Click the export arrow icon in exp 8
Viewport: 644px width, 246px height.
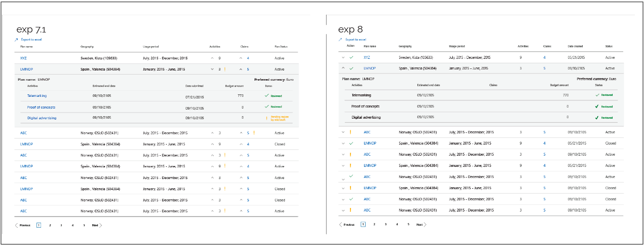(x=340, y=40)
